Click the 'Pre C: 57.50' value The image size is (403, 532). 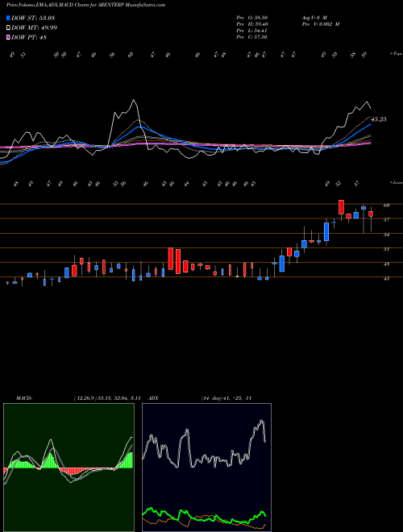[x=252, y=37]
